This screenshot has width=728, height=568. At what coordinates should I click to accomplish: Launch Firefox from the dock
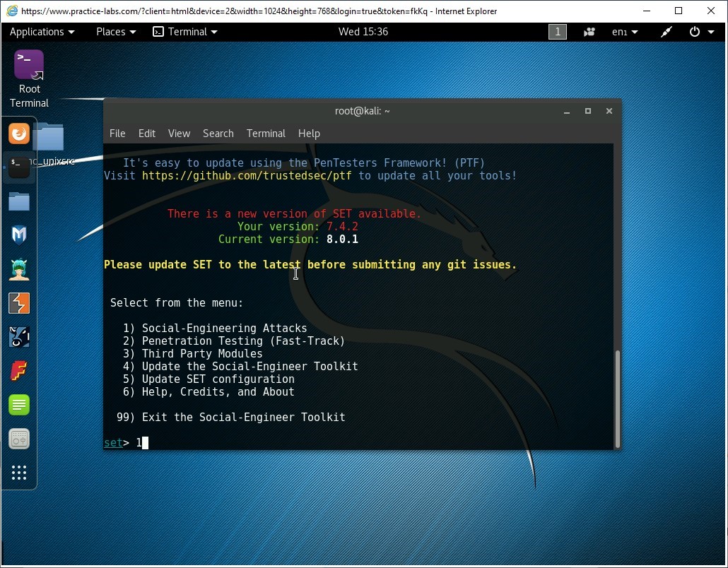(19, 134)
